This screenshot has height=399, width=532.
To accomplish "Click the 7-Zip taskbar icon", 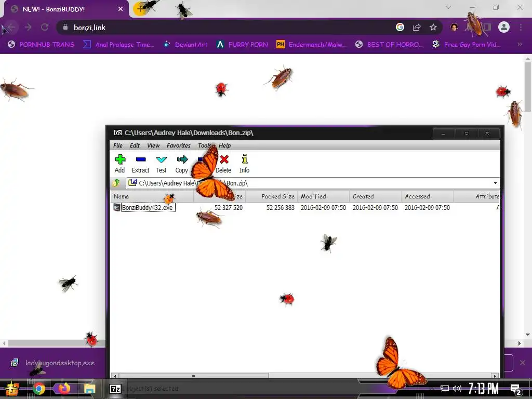I will 115,389.
